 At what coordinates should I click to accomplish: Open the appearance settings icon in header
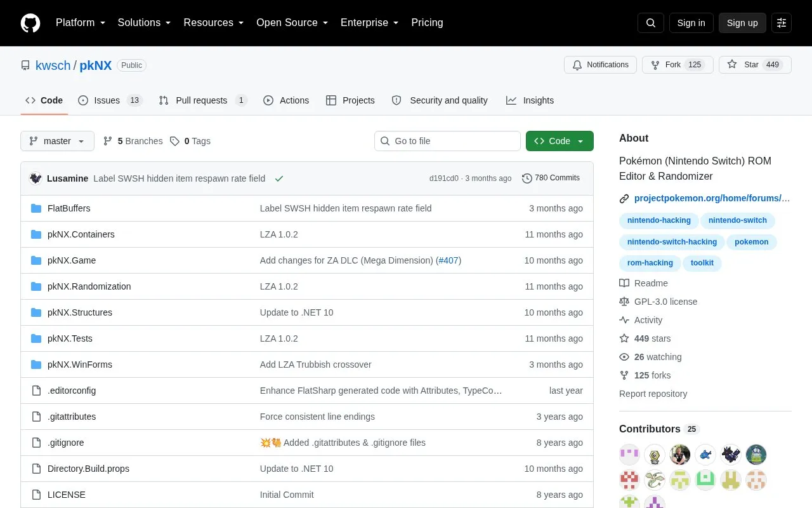pyautogui.click(x=782, y=23)
